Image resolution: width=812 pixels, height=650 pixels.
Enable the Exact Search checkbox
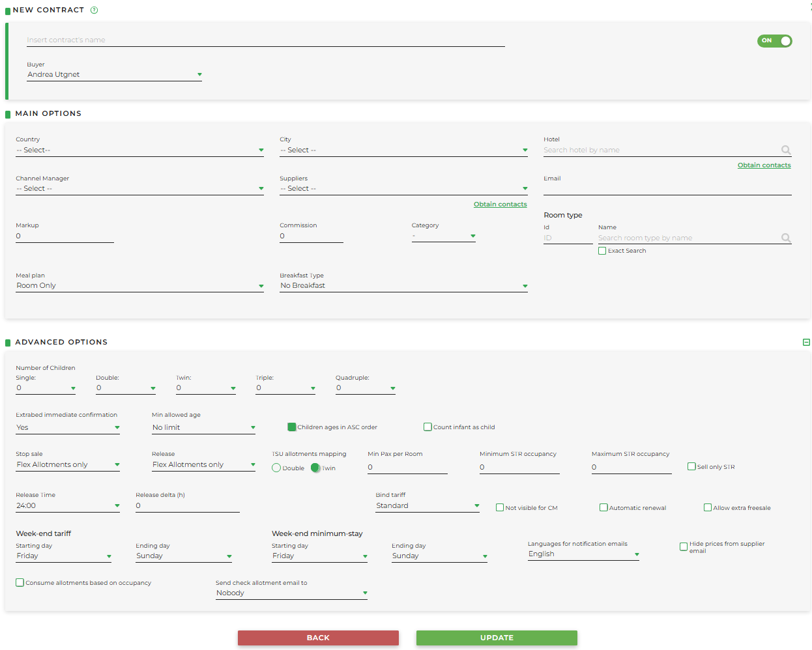click(602, 251)
